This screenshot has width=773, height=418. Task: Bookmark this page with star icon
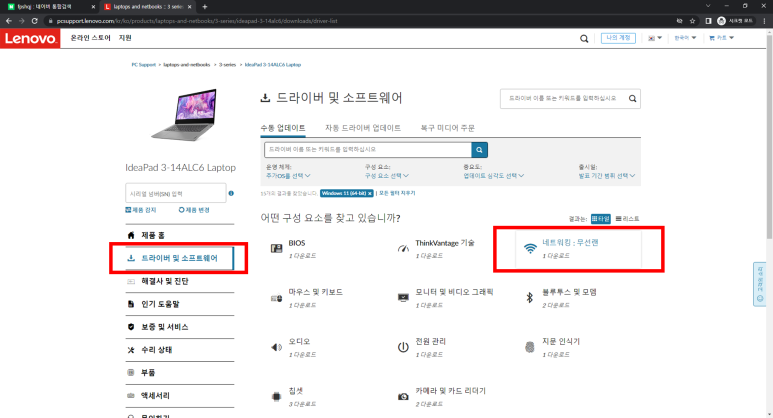[692, 21]
